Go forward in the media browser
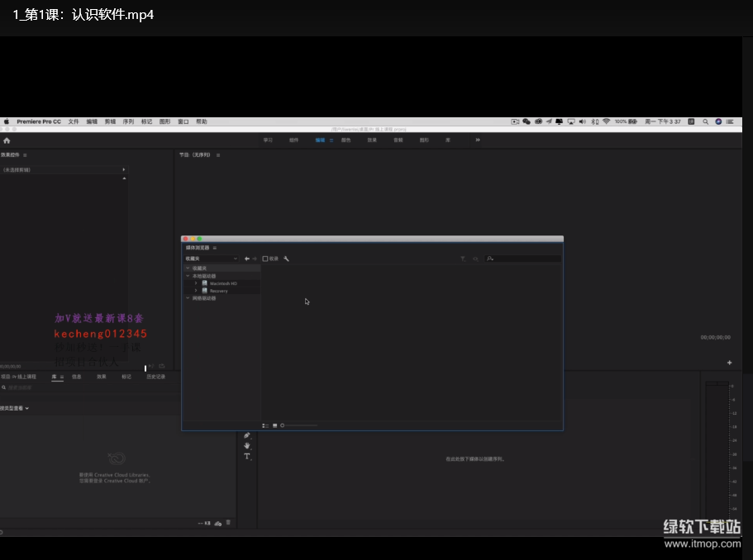Image resolution: width=753 pixels, height=560 pixels. (x=255, y=259)
